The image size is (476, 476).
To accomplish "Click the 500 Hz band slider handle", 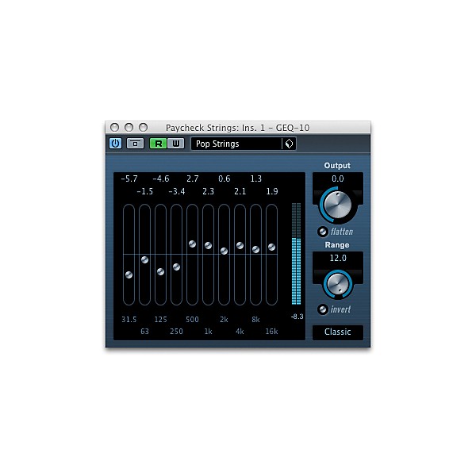I will [x=192, y=244].
